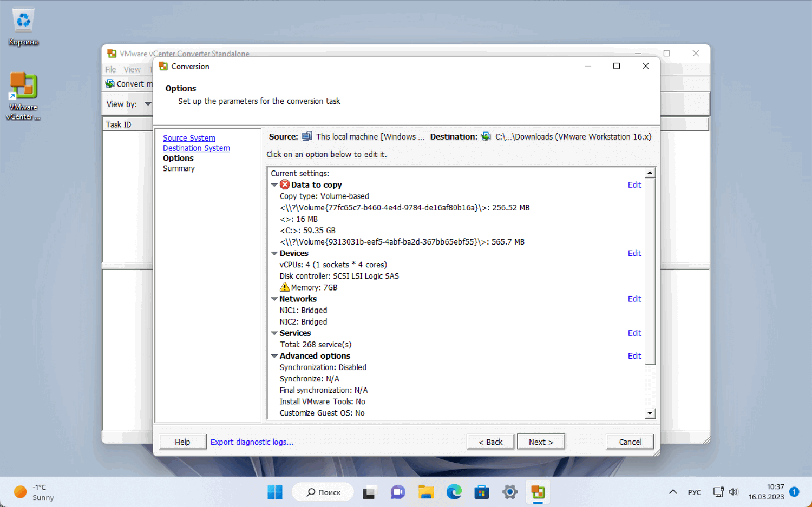812x507 pixels.
Task: Collapse the Advanced options section
Action: [274, 356]
